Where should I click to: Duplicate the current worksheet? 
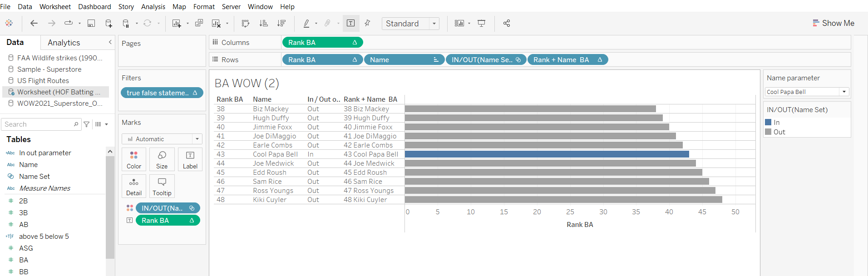point(199,23)
